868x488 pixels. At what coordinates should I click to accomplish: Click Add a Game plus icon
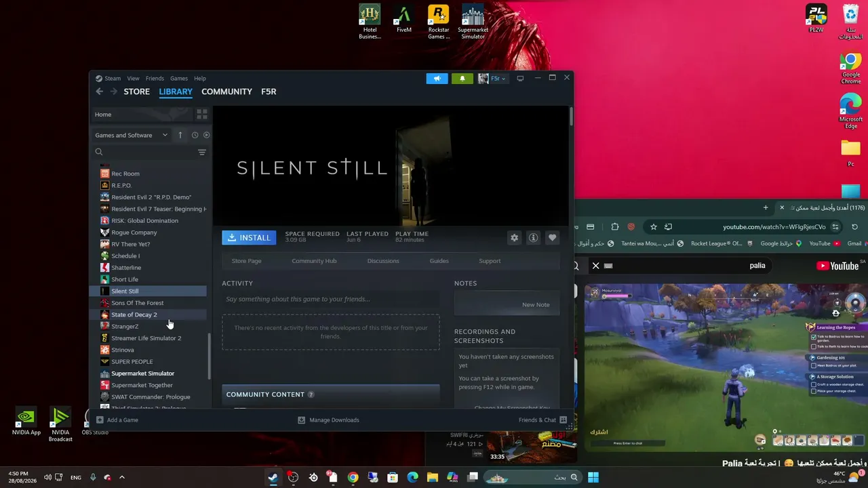click(100, 420)
